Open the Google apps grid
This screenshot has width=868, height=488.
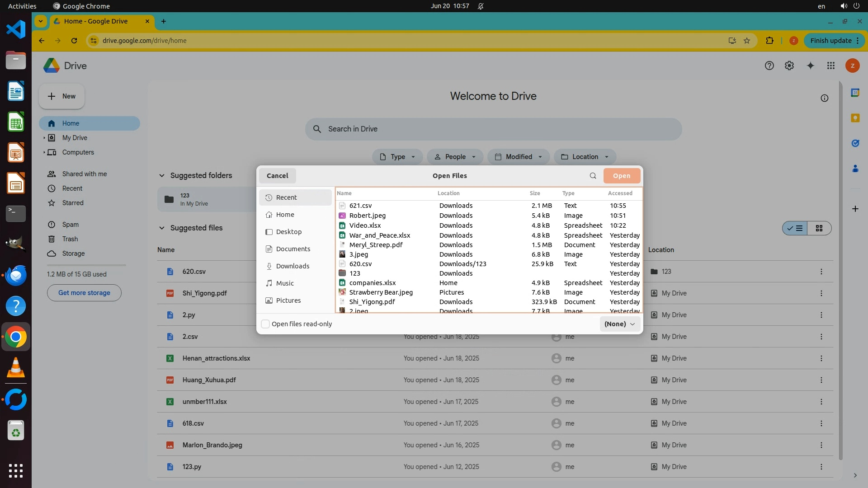[x=831, y=66]
